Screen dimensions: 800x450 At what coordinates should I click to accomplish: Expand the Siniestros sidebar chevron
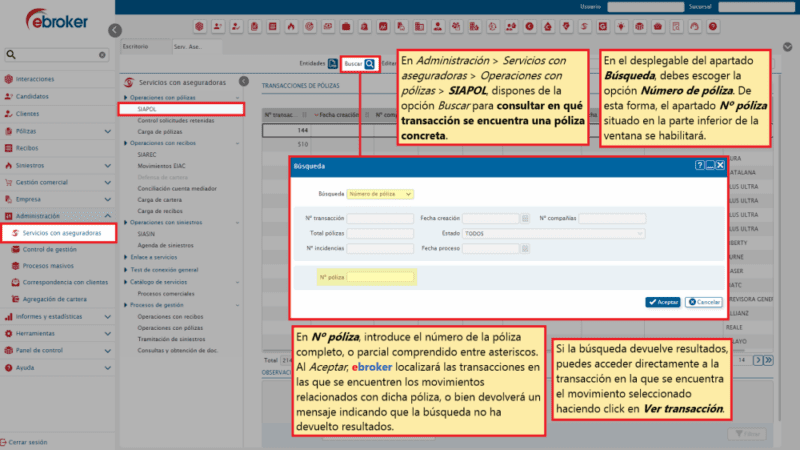108,165
